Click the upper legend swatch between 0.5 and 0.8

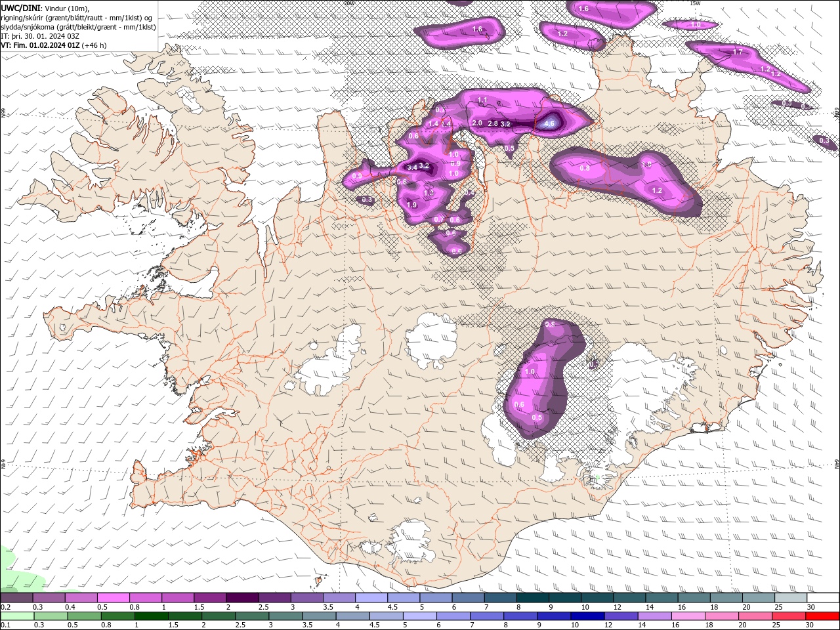pyautogui.click(x=113, y=598)
